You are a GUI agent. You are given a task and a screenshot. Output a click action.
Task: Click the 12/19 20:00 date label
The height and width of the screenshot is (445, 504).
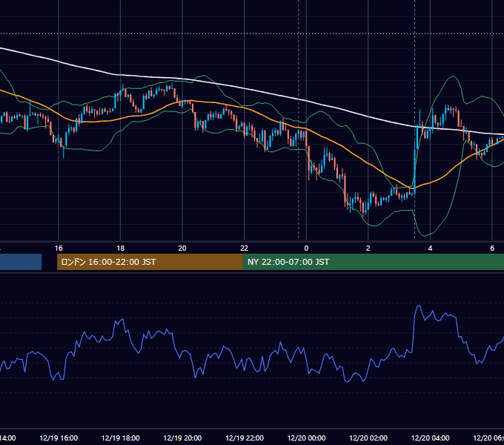click(x=182, y=438)
